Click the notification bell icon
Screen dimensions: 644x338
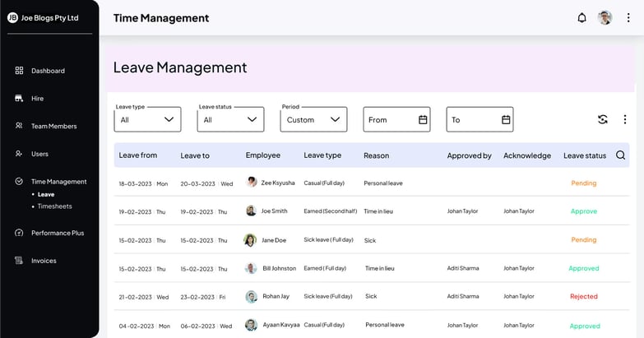[581, 18]
